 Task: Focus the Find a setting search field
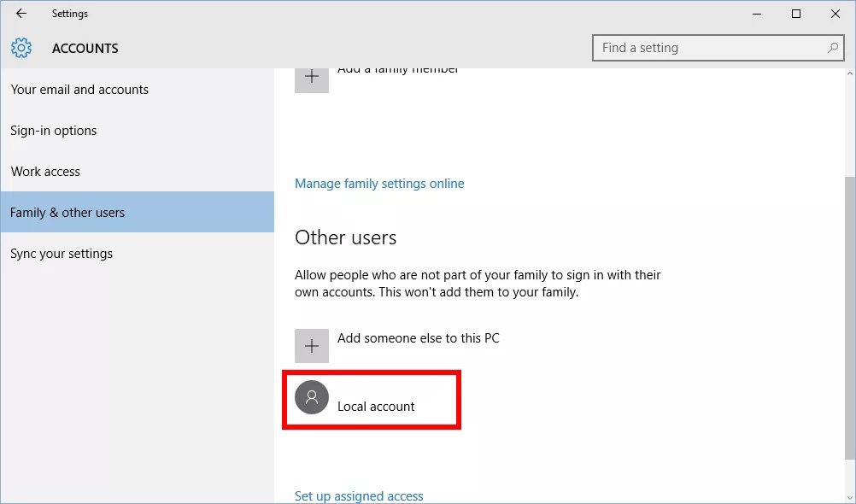click(709, 48)
